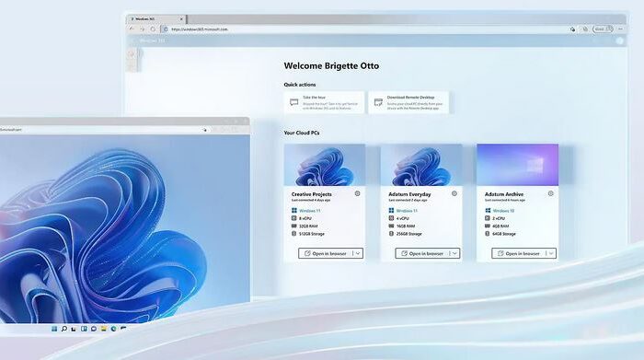Click extension icon in front window's toolbar

[x=204, y=130]
